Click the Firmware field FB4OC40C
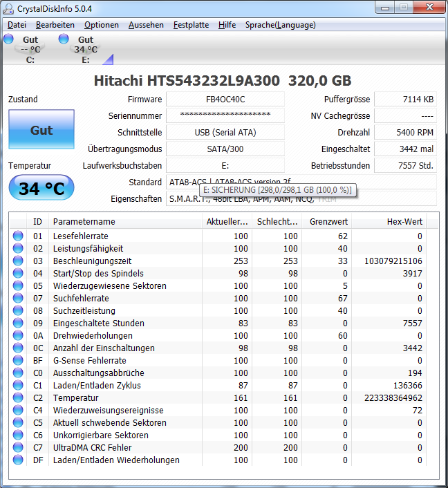The width and height of the screenshot is (448, 488). click(225, 100)
